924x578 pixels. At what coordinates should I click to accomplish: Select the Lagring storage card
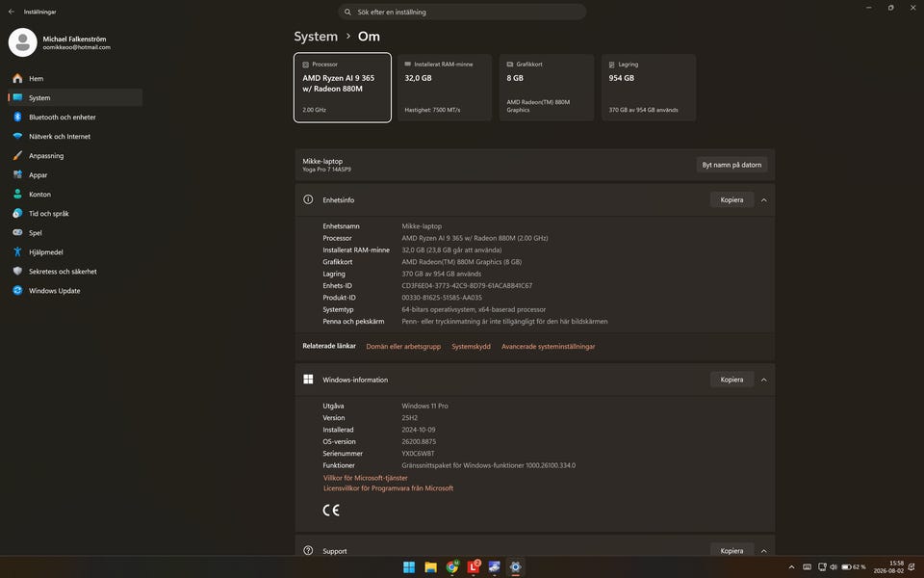pyautogui.click(x=648, y=88)
